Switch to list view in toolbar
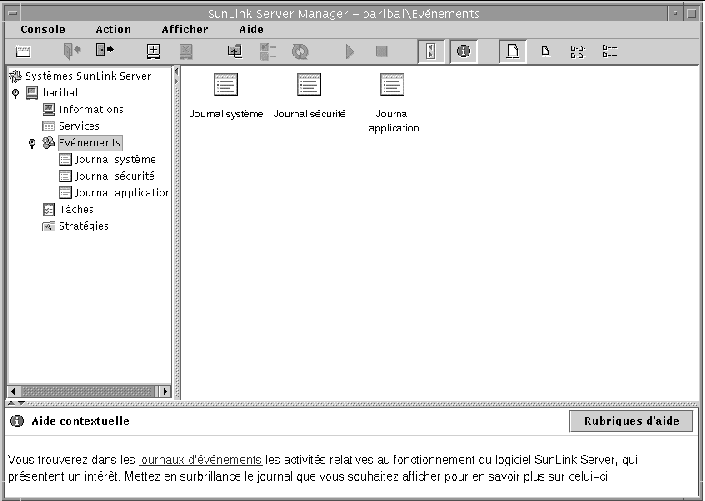 577,51
